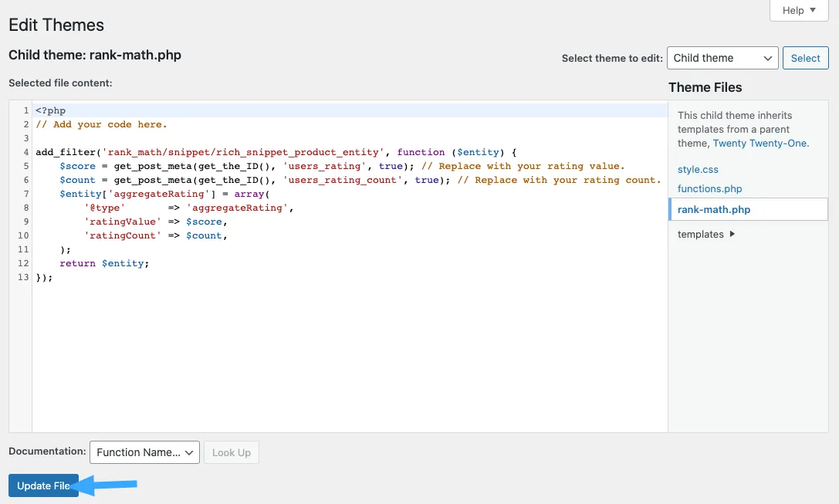Viewport: 839px width, 504px height.
Task: Click the disabled Look Up button
Action: tap(231, 452)
